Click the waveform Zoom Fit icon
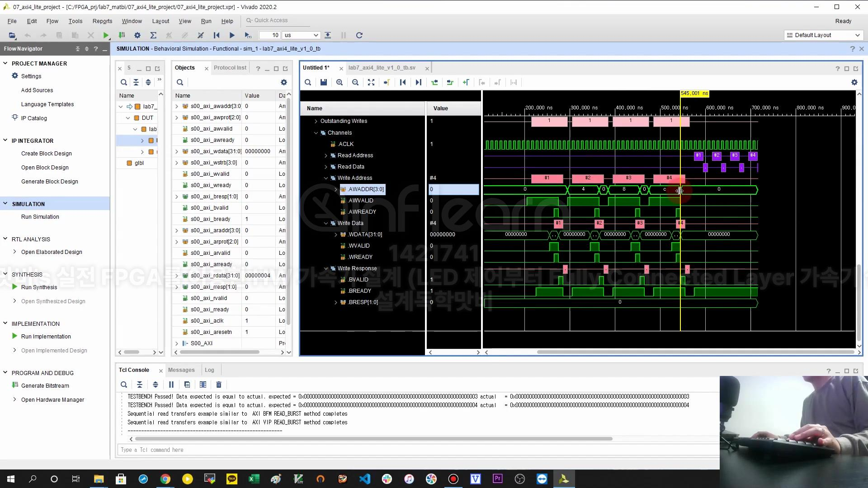Image resolution: width=868 pixels, height=488 pixels. point(371,82)
